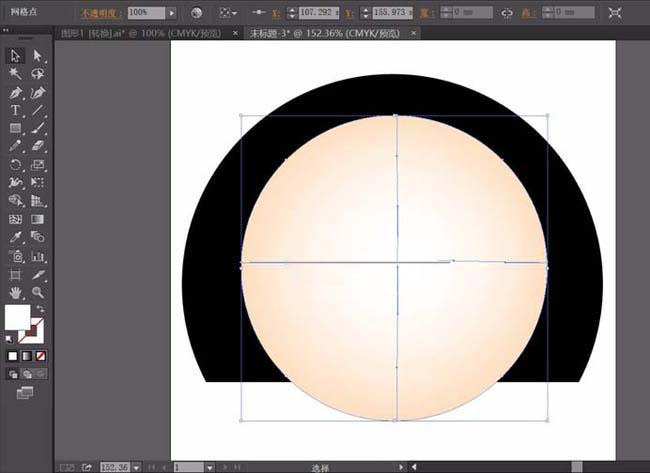The image size is (650, 473).
Task: Select the Rotate tool
Action: [x=15, y=165]
